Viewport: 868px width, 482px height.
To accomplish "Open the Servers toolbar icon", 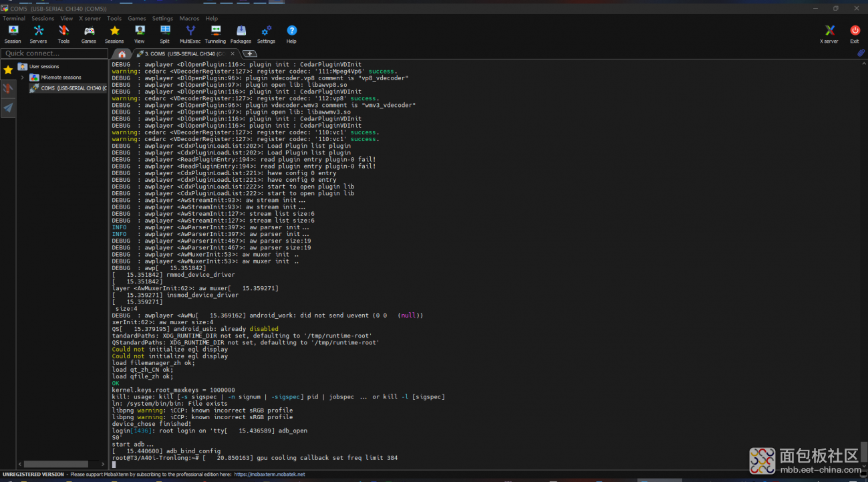I will (x=38, y=34).
